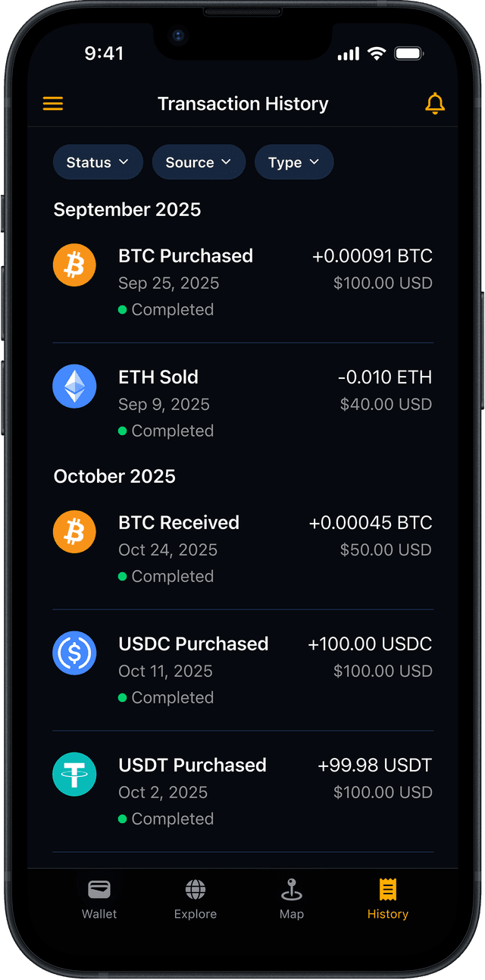
Task: Open the Map tab
Action: pyautogui.click(x=292, y=899)
